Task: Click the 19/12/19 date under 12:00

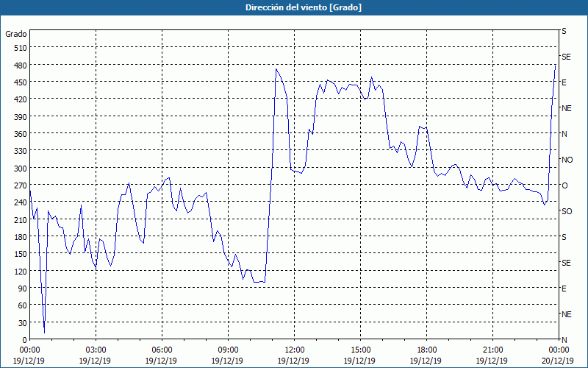Action: point(293,361)
